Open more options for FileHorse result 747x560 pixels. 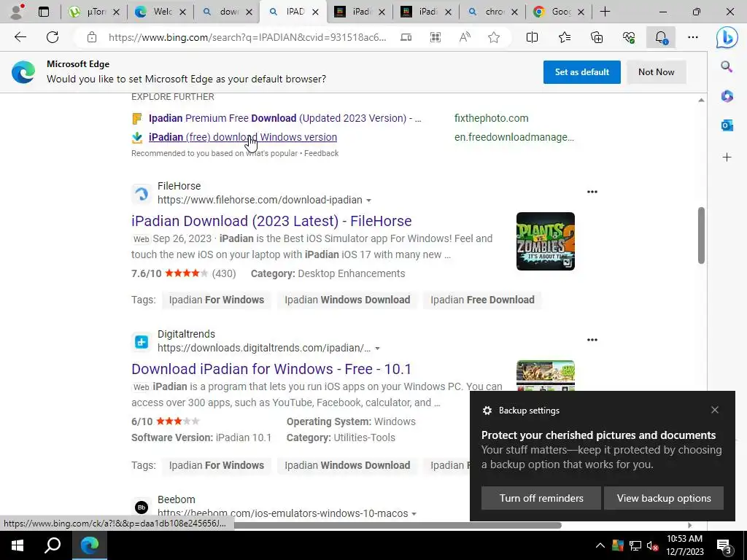coord(592,192)
